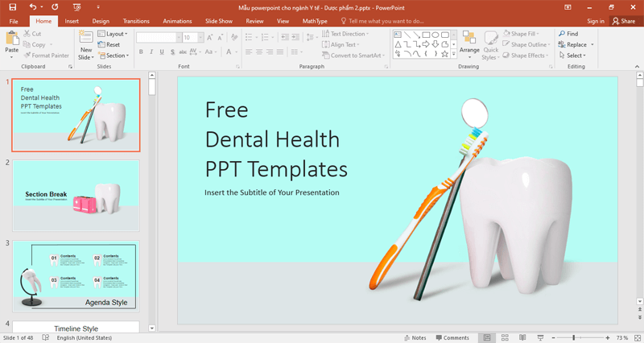Viewport: 644px width, 343px height.
Task: Fit slide to current window icon
Action: (638, 337)
